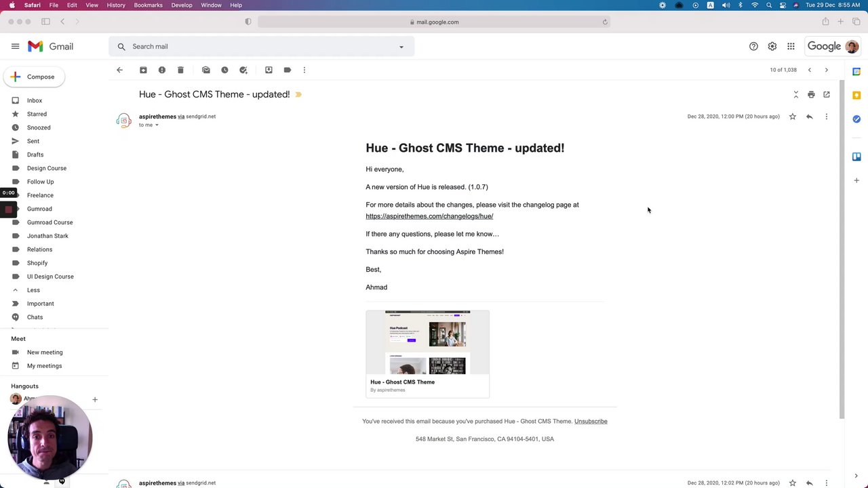Open the Google apps grid
868x488 pixels.
click(791, 46)
